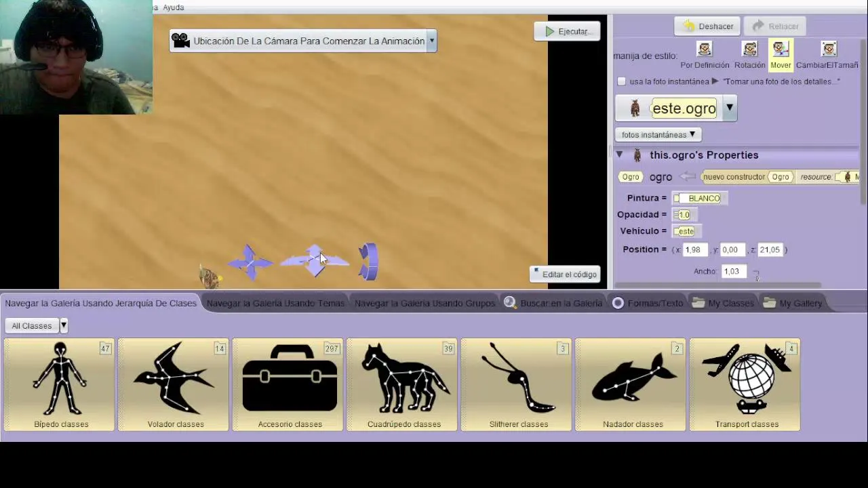868x488 pixels.
Task: Click Tomar una foto de los detalles
Action: (781, 81)
